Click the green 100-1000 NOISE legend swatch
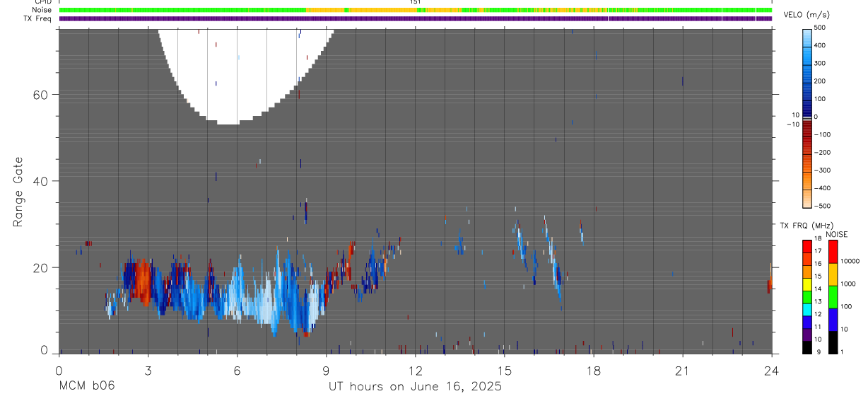The image size is (868, 401). click(833, 296)
